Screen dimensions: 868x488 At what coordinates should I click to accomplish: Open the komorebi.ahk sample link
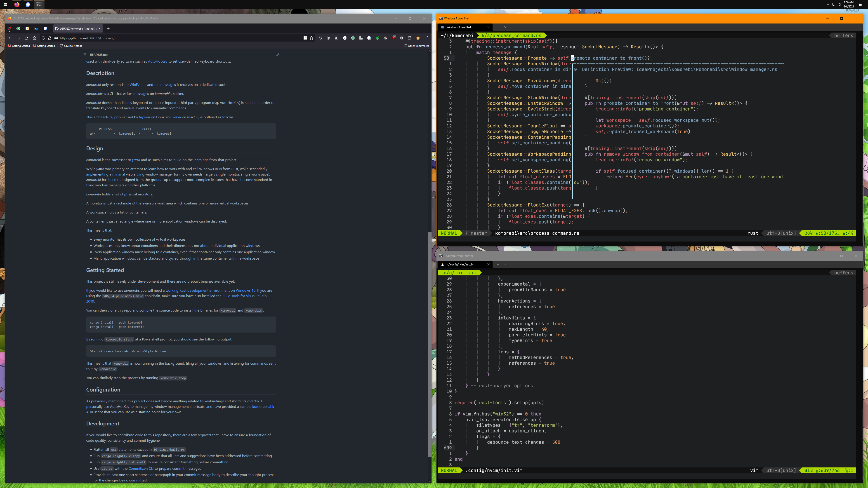(x=263, y=406)
